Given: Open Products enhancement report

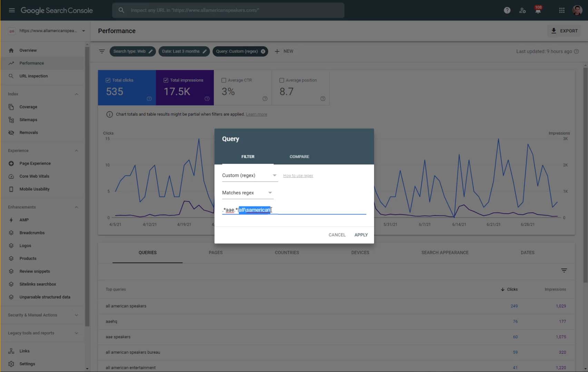Looking at the screenshot, I should click(28, 258).
